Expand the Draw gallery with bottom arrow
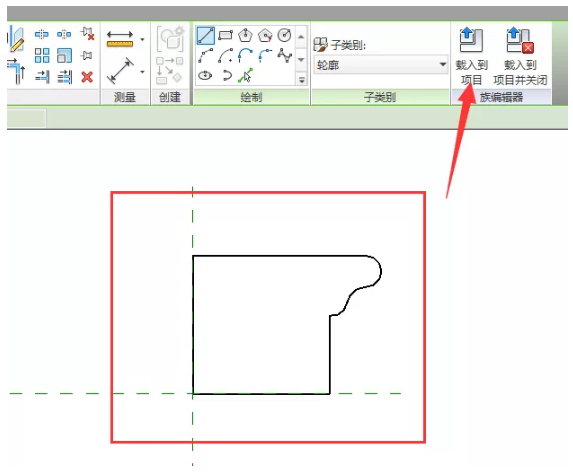 [x=301, y=79]
